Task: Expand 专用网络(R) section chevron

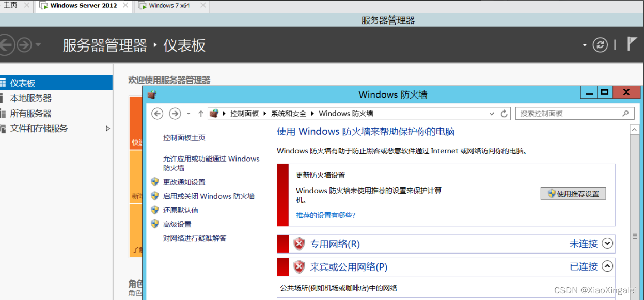Action: click(607, 243)
